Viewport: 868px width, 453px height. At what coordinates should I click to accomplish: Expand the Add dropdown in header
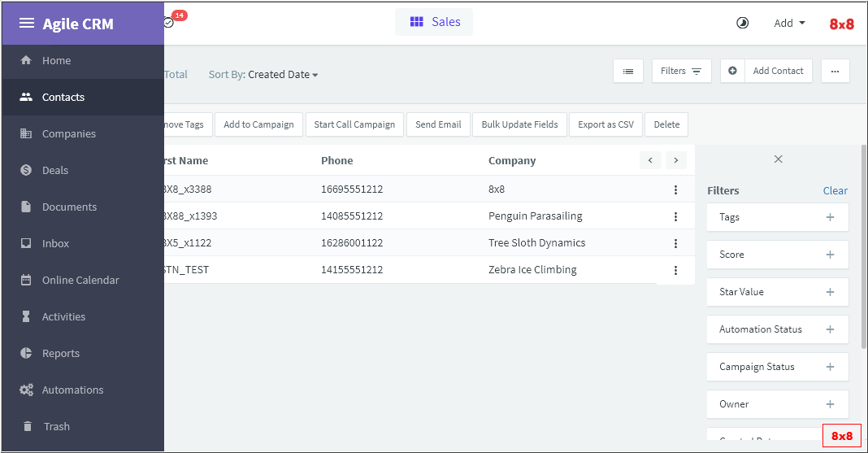tap(789, 23)
